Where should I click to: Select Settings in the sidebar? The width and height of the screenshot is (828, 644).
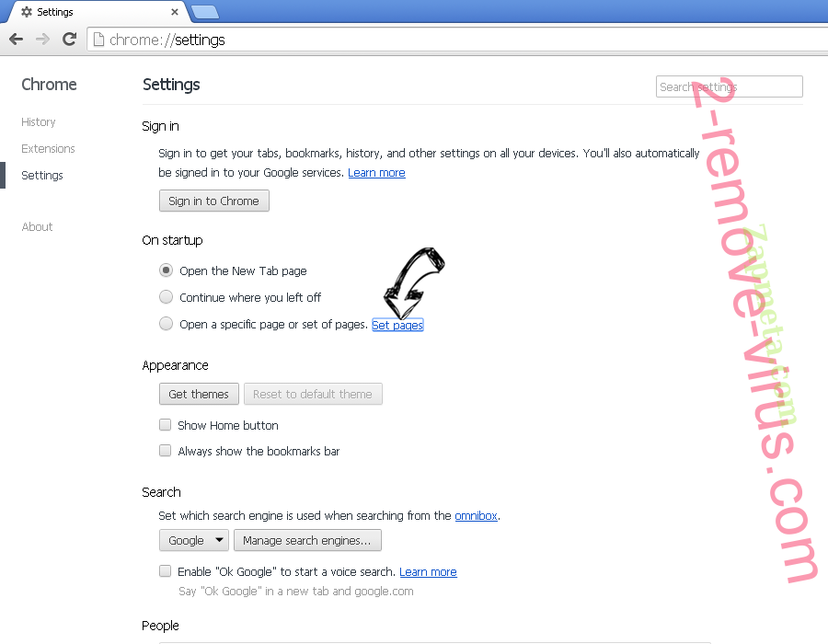[42, 175]
